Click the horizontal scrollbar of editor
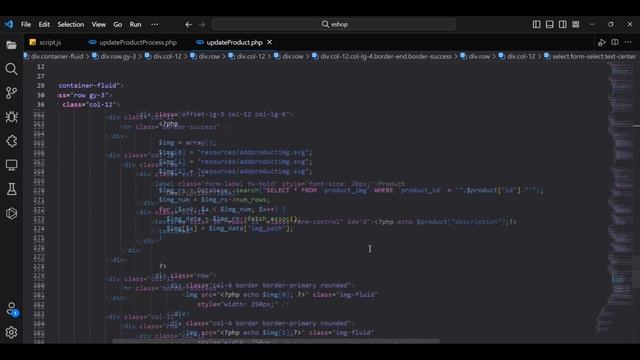 tap(276, 341)
